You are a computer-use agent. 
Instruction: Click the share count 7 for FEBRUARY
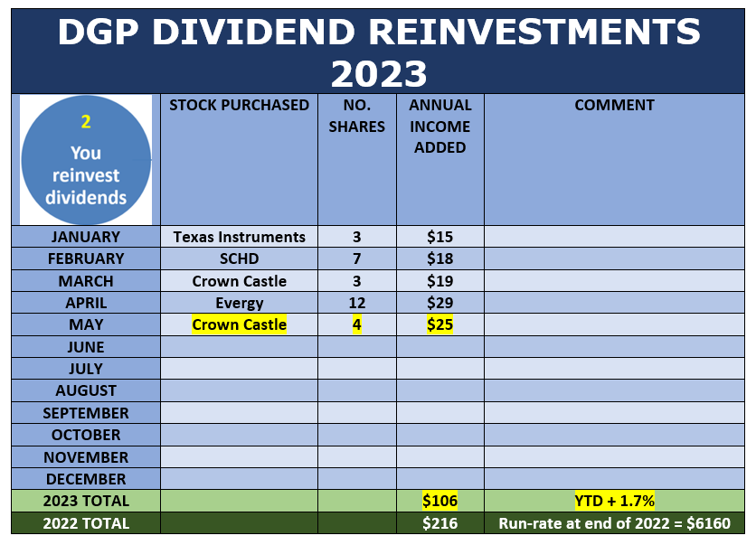(357, 258)
